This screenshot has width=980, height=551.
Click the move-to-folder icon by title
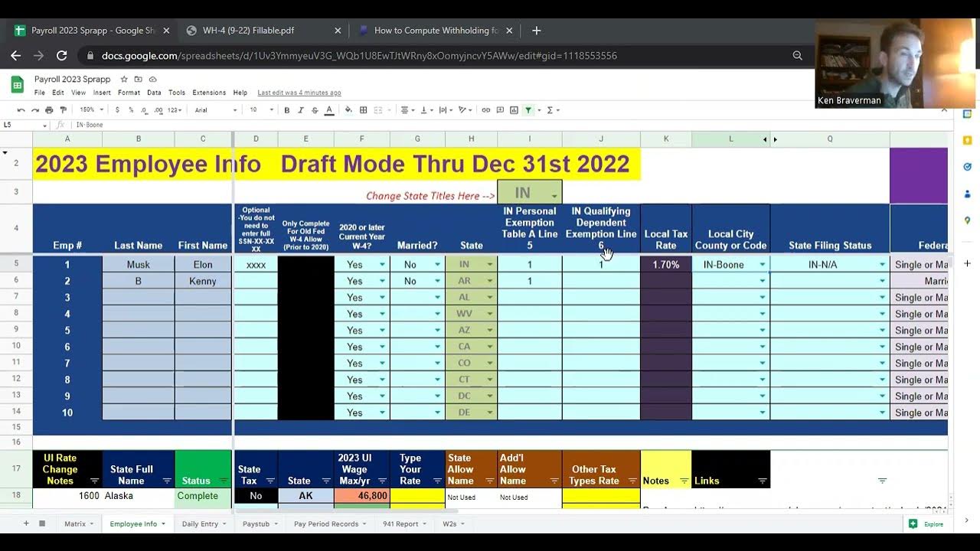pyautogui.click(x=138, y=79)
